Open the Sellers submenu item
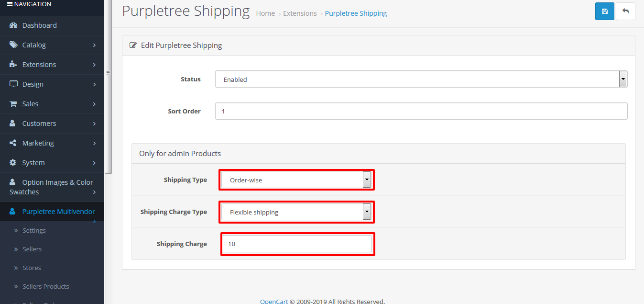This screenshot has width=644, height=304. (32, 249)
